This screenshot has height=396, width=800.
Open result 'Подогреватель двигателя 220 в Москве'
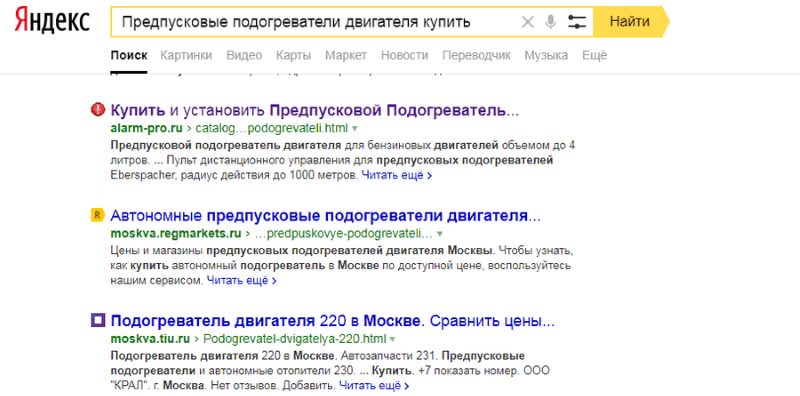pyautogui.click(x=333, y=321)
